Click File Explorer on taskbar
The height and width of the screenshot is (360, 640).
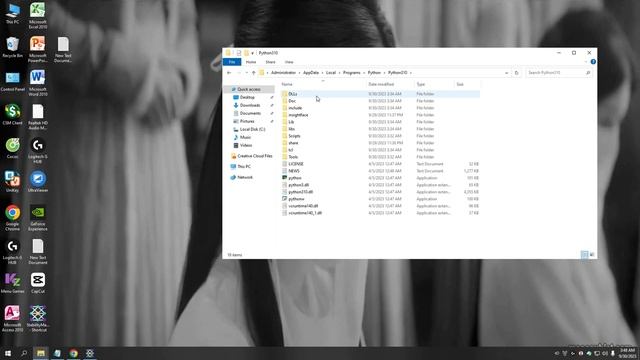(40, 353)
